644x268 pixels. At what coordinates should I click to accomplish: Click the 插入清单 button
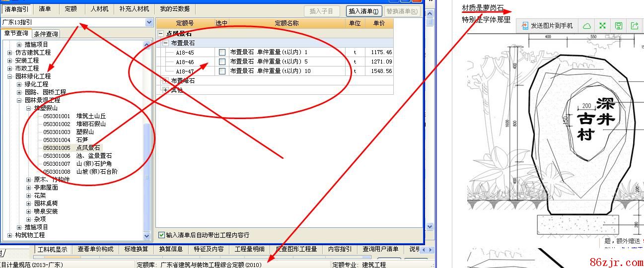(363, 11)
